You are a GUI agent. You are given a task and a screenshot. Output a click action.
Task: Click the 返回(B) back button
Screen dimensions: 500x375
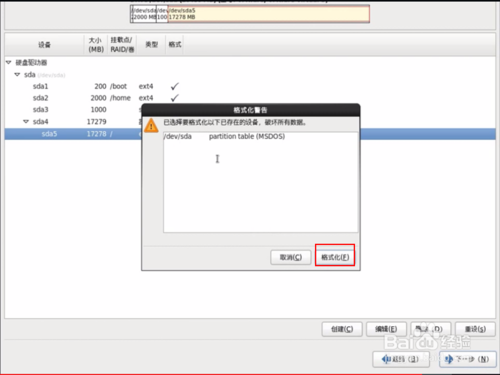click(x=401, y=359)
